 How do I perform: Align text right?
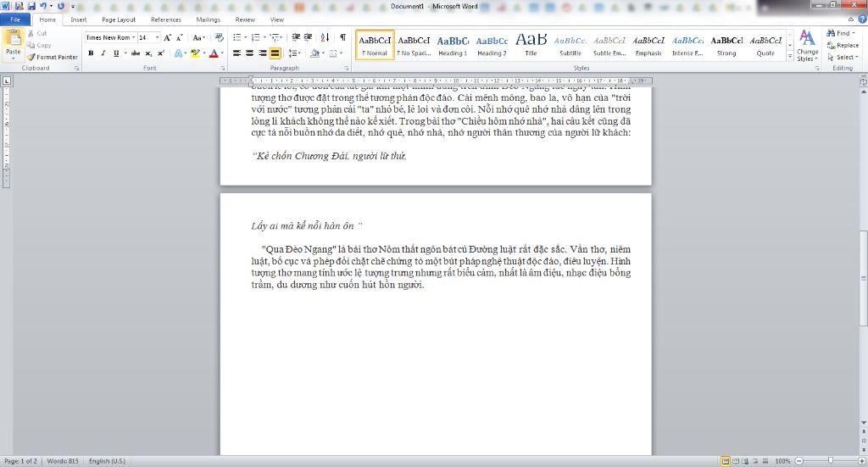263,53
